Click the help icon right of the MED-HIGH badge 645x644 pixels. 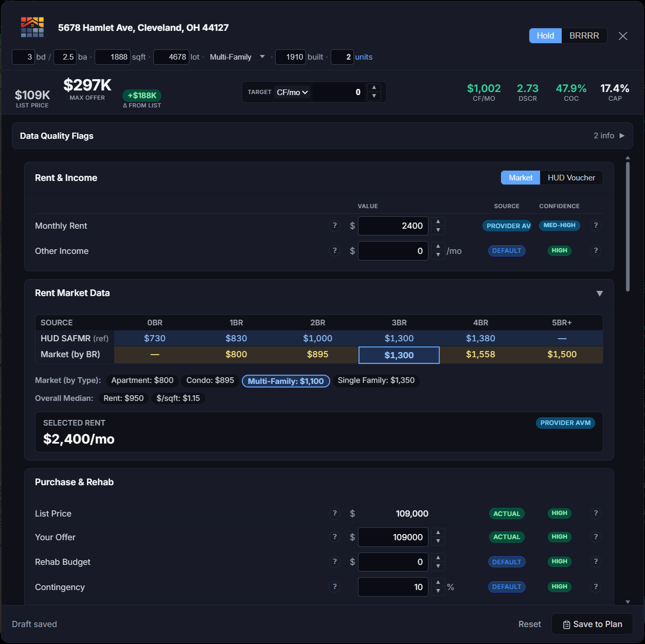click(x=596, y=226)
